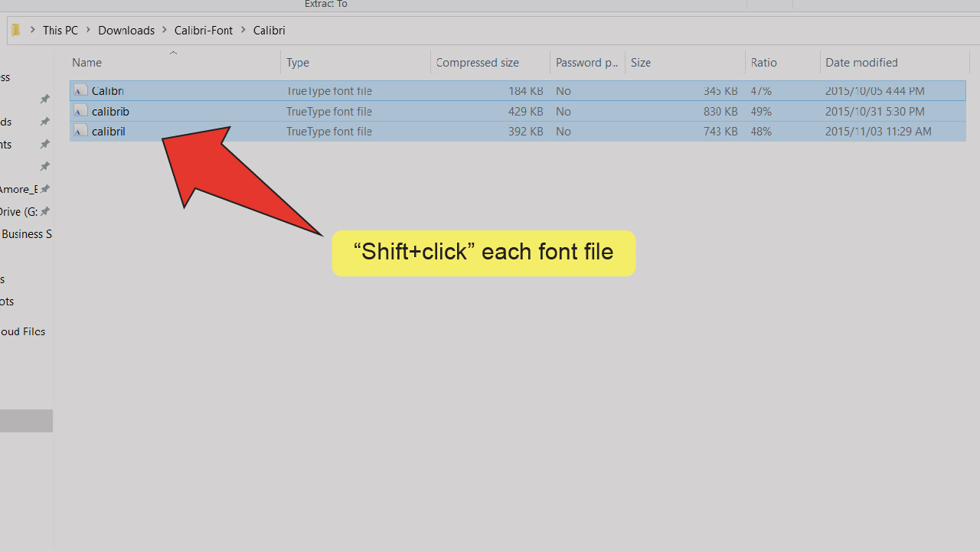Click TrueType font file in calibrib row
The width and height of the screenshot is (980, 551).
coord(329,112)
